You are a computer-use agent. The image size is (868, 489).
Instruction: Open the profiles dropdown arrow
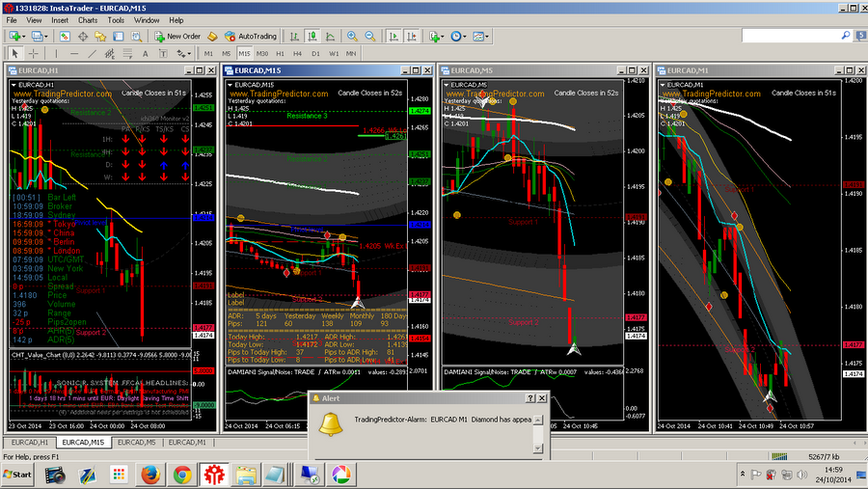(x=45, y=37)
